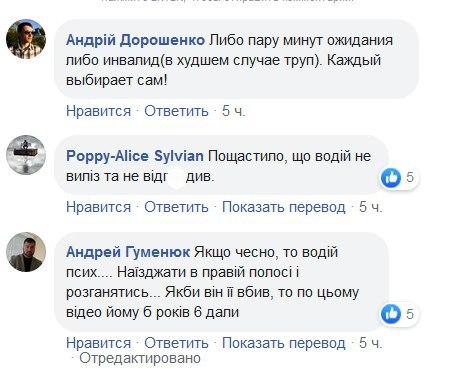Show translation of Poppy-Alice Sylvian's comment
Viewport: 450px width, 369px height.
point(284,207)
